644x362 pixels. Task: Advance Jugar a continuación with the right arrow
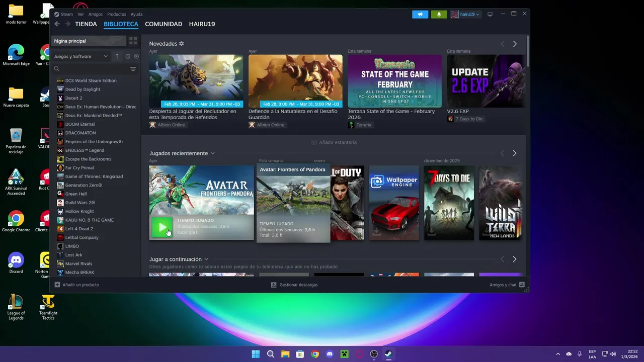[514, 259]
